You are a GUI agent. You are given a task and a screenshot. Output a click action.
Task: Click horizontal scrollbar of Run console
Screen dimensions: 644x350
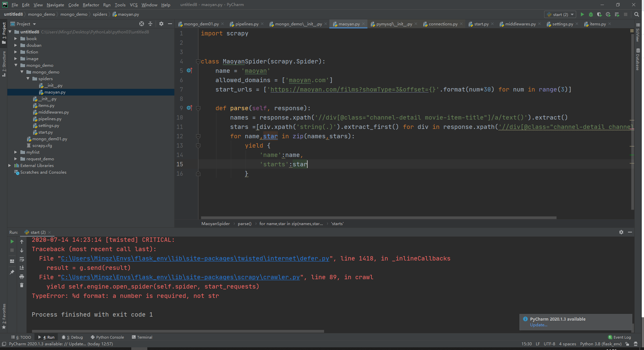point(178,331)
